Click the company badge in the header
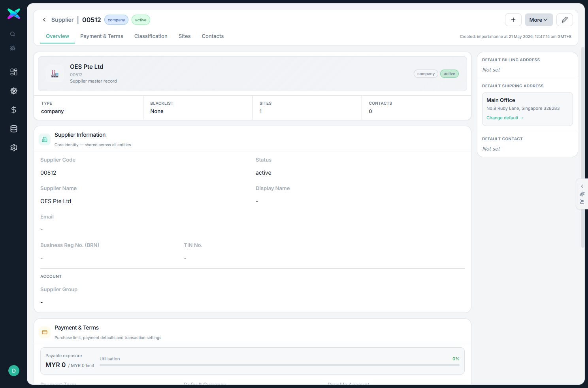The image size is (588, 388). (116, 20)
